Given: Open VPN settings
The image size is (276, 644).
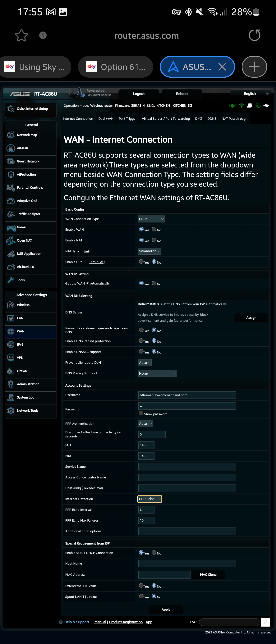Looking at the screenshot, I should click(x=30, y=358).
